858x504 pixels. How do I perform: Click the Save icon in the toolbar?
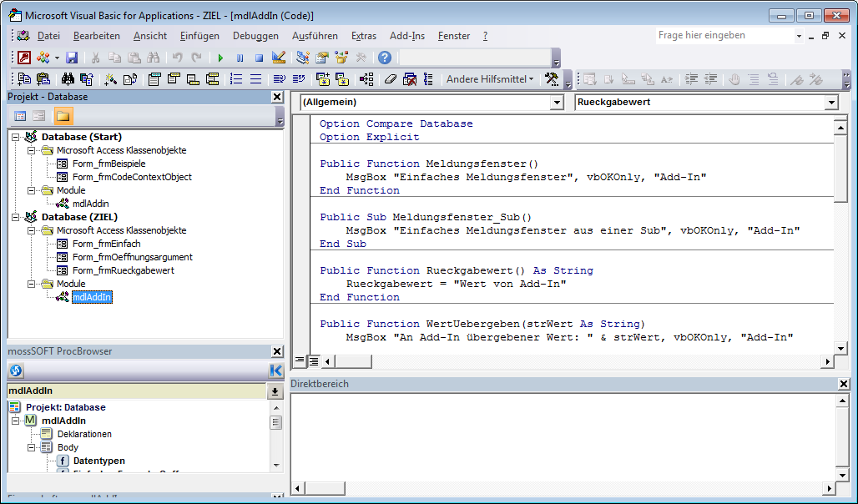pyautogui.click(x=72, y=58)
